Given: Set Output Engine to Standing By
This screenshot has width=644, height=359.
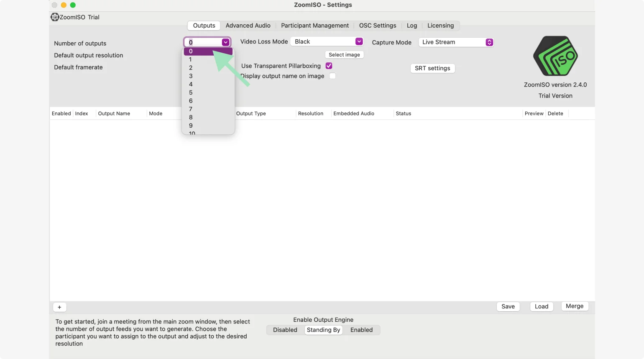Looking at the screenshot, I should [324, 330].
